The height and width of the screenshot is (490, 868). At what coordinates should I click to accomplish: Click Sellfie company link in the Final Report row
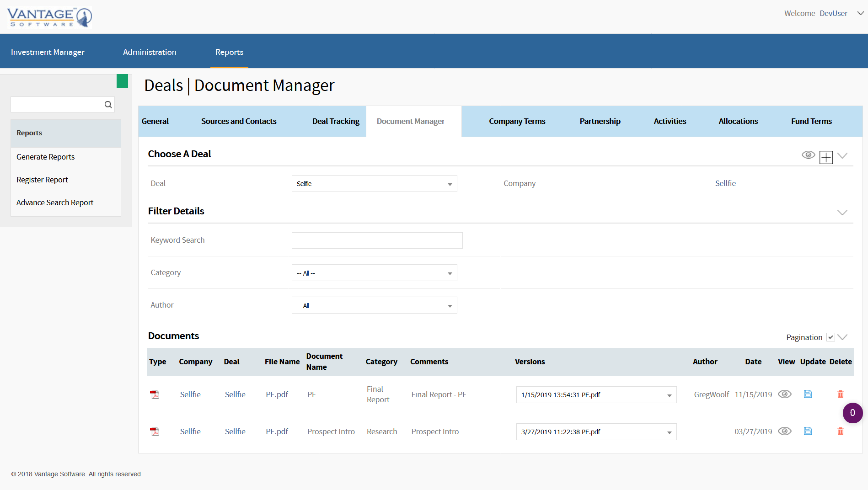tap(190, 394)
